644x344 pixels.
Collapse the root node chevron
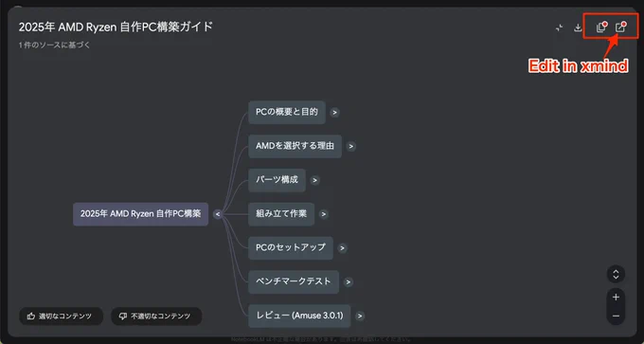218,214
